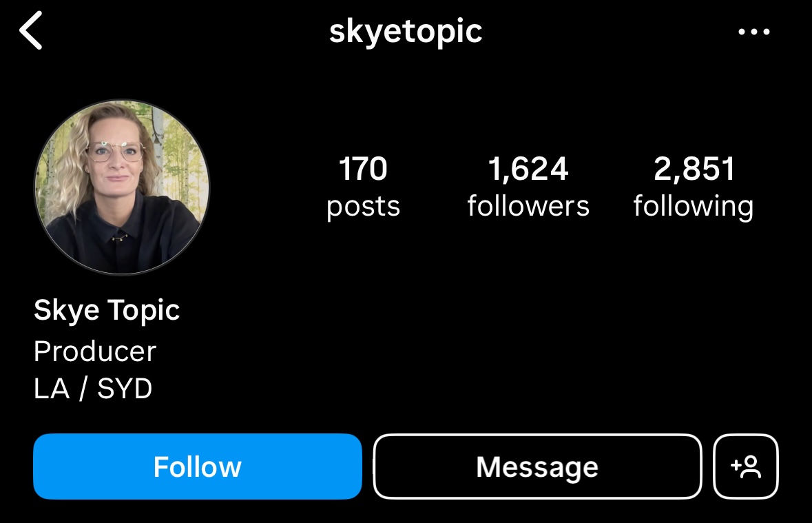Screen dimensions: 812x523
Task: Open Skye Topic's circular profile picture
Action: click(x=122, y=187)
